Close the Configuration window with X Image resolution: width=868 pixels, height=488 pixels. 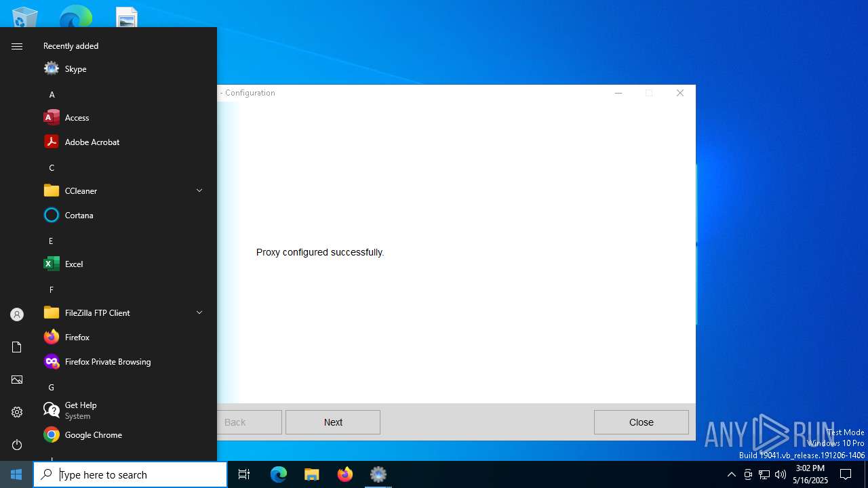pyautogui.click(x=680, y=93)
